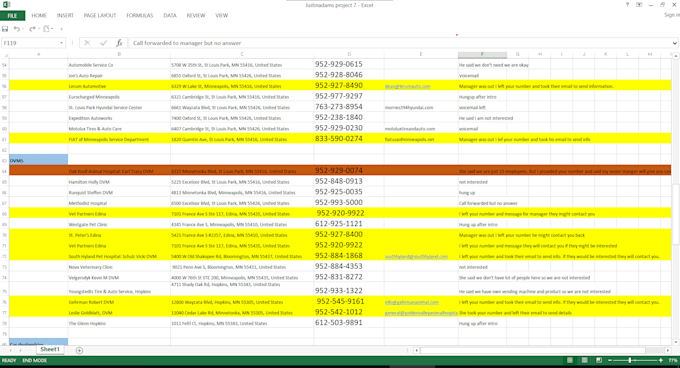Select row header 64
Screen dimensions: 680x368
pyautogui.click(x=5, y=171)
